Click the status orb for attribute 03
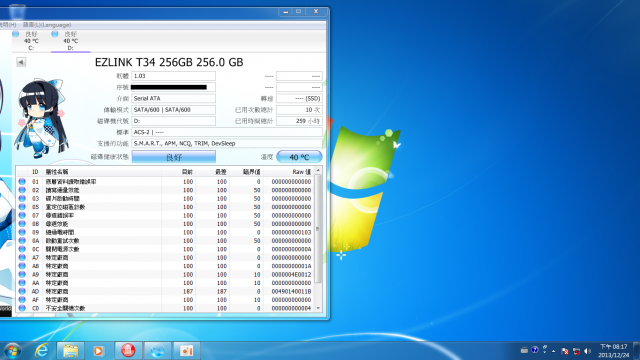640x360 pixels. [x=22, y=198]
